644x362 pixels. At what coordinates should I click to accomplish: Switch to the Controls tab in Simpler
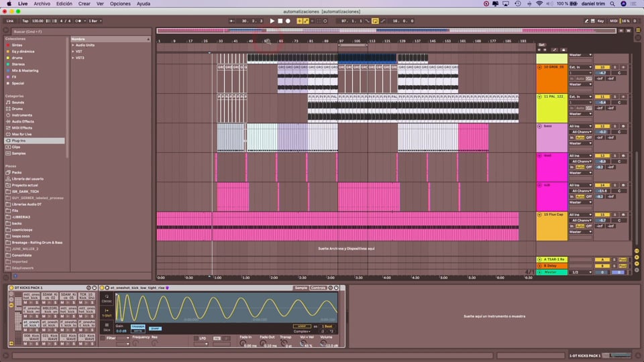coord(318,288)
